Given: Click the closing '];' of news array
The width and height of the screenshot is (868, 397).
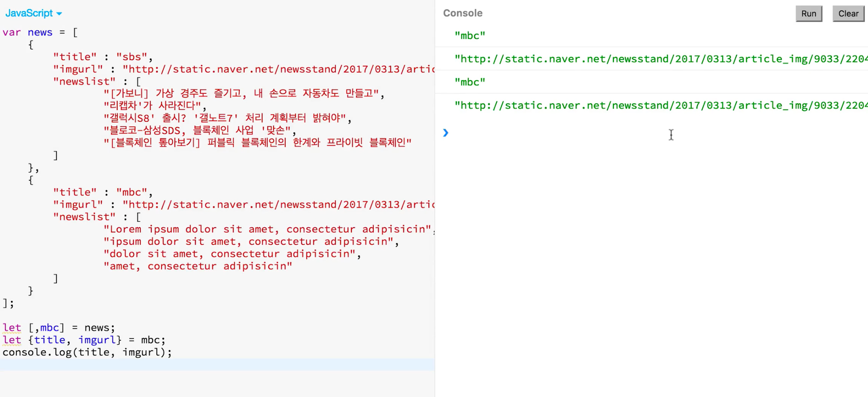Looking at the screenshot, I should click(8, 303).
